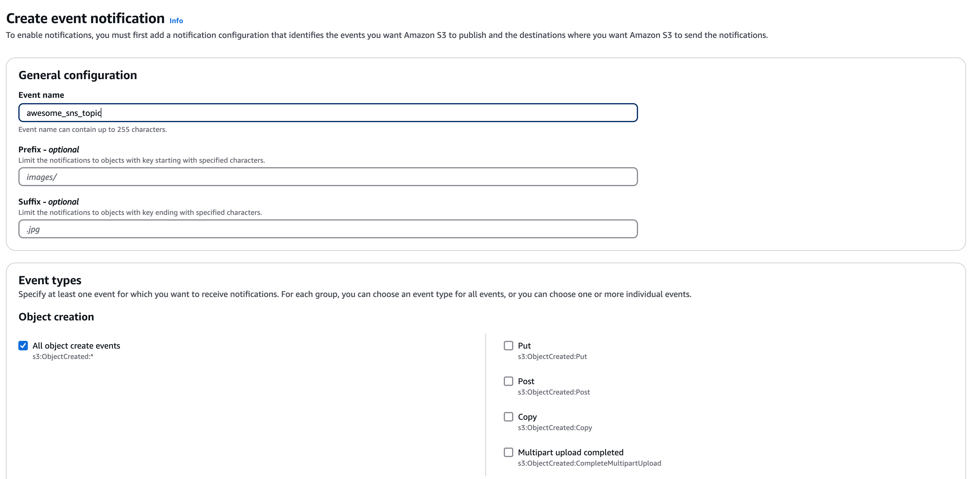Click the "Post" checkbox label text
Screen dimensions: 980x479
(526, 381)
